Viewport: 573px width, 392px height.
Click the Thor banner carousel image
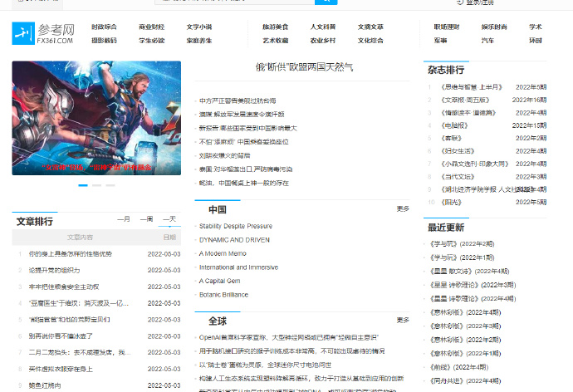click(x=96, y=118)
